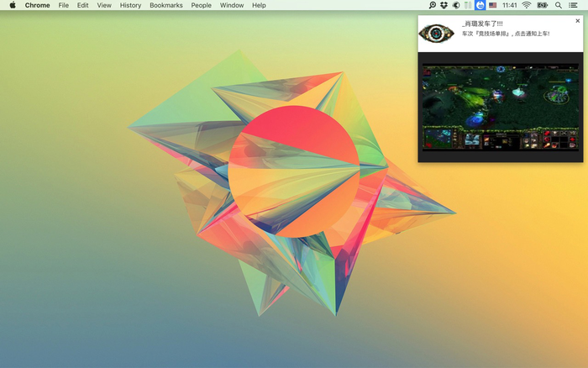
Task: Click the 11:41 clock in menu bar
Action: click(x=509, y=5)
